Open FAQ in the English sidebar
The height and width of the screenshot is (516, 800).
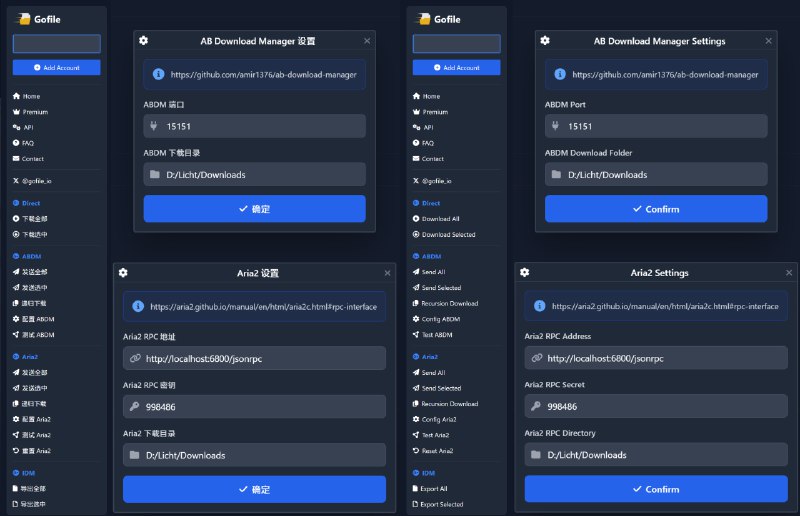[423, 143]
